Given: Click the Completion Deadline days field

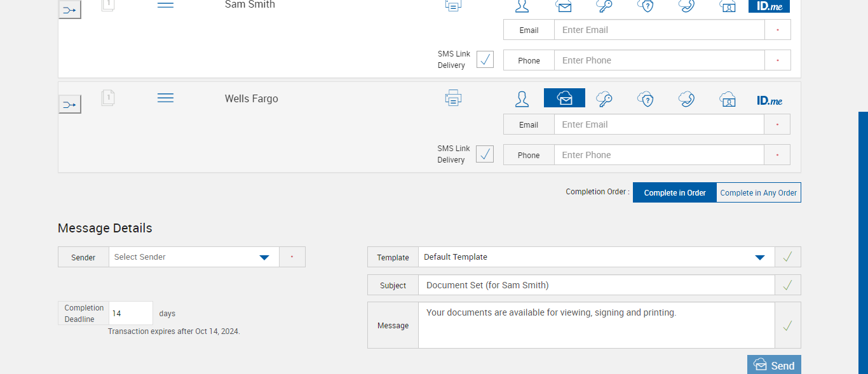Looking at the screenshot, I should click(131, 313).
